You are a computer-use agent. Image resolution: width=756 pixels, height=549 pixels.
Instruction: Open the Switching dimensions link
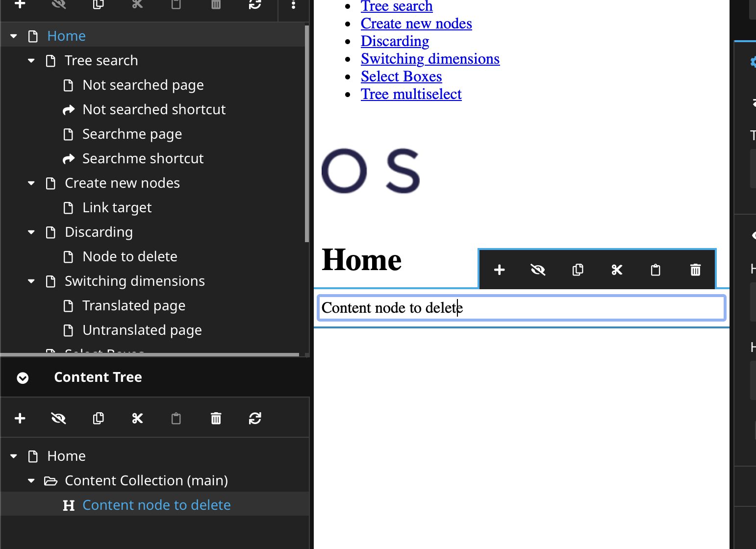point(430,59)
